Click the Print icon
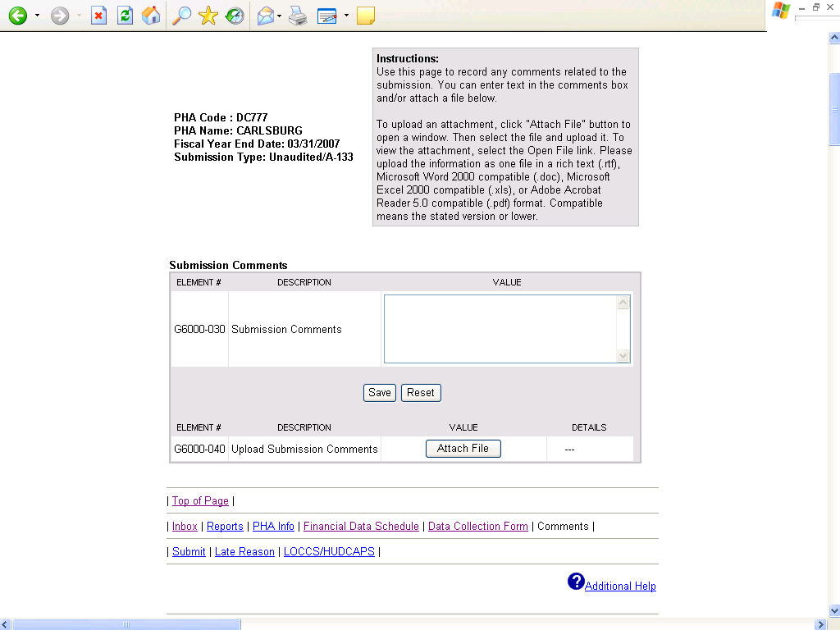Image resolution: width=840 pixels, height=630 pixels. 299,16
